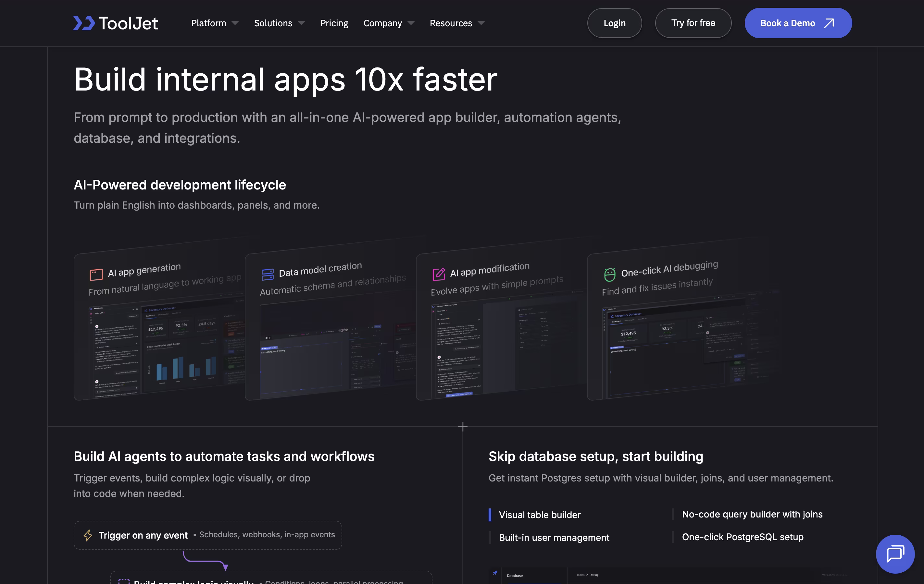The height and width of the screenshot is (584, 924).
Task: Expand the Resources dropdown menu
Action: click(x=456, y=23)
